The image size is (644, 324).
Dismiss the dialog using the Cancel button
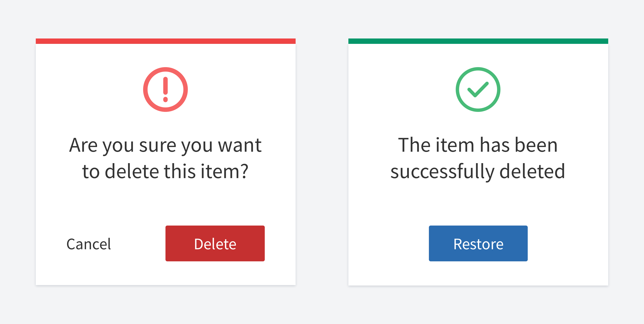[89, 244]
